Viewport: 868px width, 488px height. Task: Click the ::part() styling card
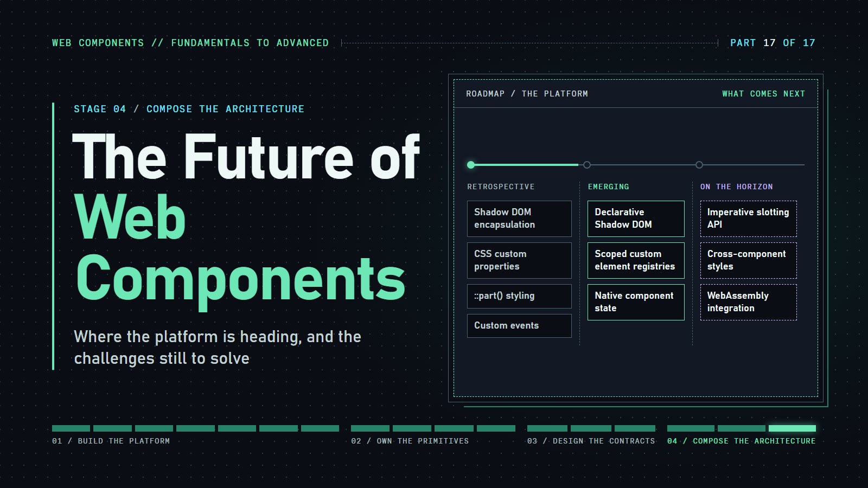coord(519,296)
